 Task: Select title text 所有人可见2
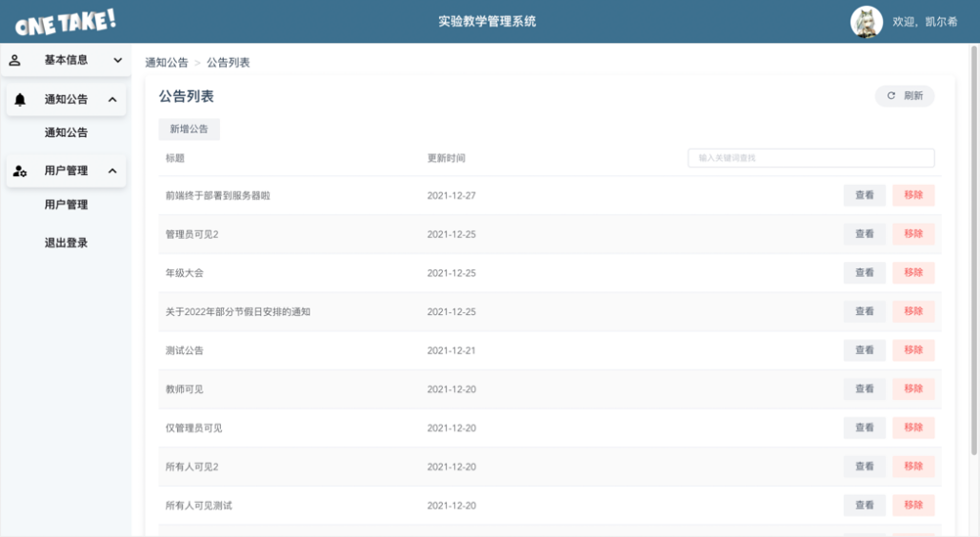click(x=191, y=467)
